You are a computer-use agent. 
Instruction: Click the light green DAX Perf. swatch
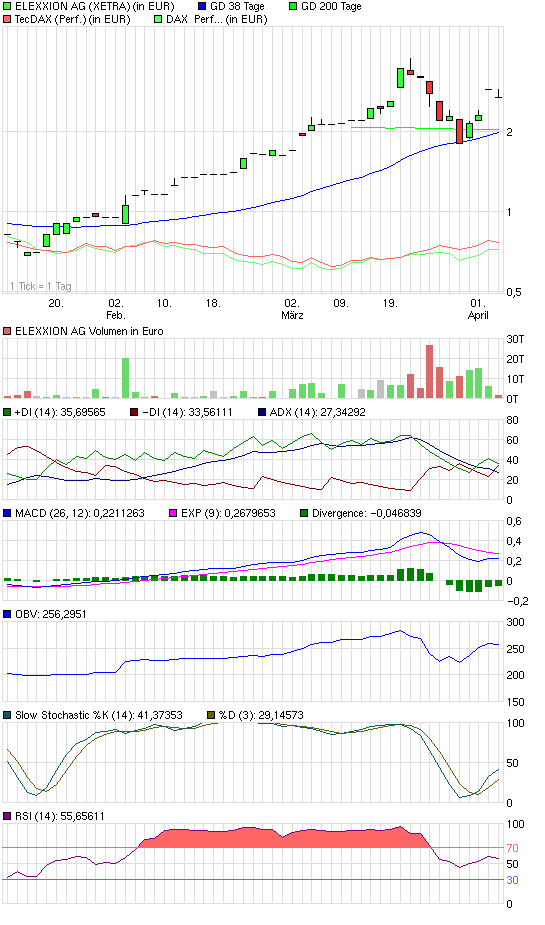[157, 19]
